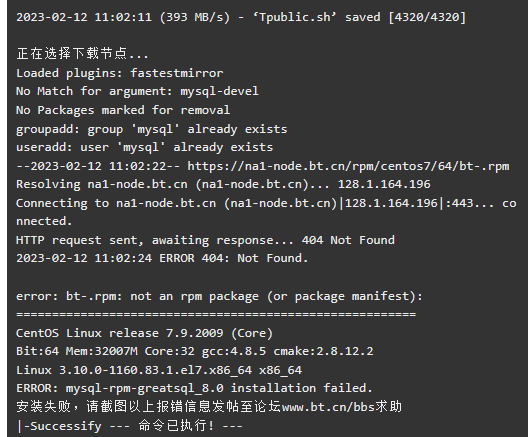Image resolution: width=528 pixels, height=437 pixels.
Task: Click 'No Packages marked for removal' line
Action: point(123,110)
